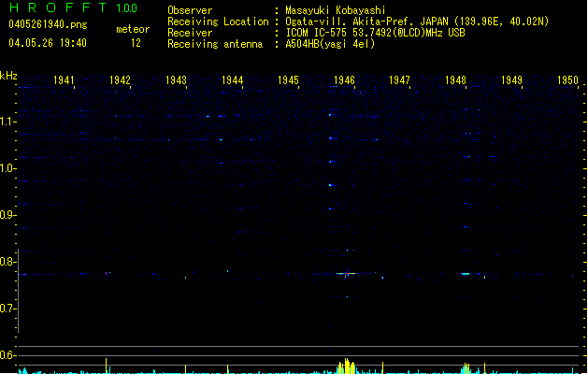Click the kHz axis unit label
The height and width of the screenshot is (374, 588).
(x=8, y=75)
